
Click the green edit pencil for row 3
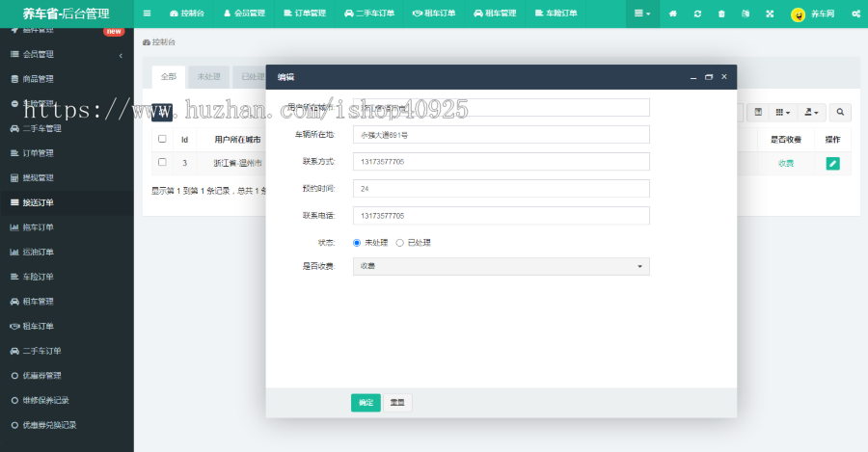point(832,163)
